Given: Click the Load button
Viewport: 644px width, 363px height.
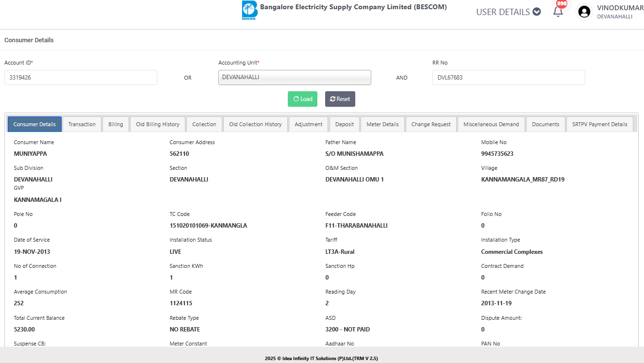Looking at the screenshot, I should click(302, 99).
